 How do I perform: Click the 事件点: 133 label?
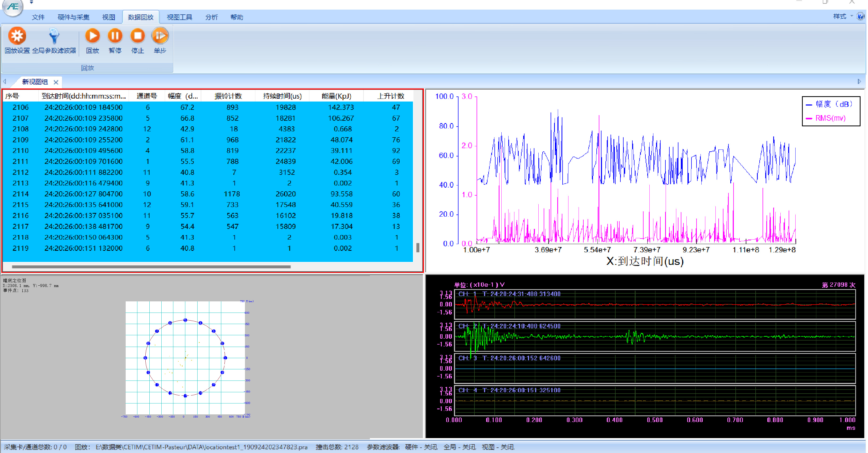[16, 290]
